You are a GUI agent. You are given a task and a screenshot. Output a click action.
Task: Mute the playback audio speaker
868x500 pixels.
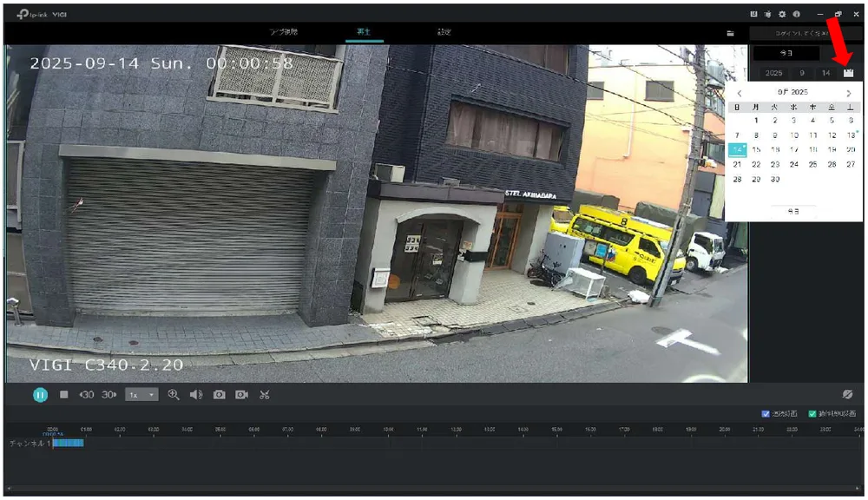(196, 395)
